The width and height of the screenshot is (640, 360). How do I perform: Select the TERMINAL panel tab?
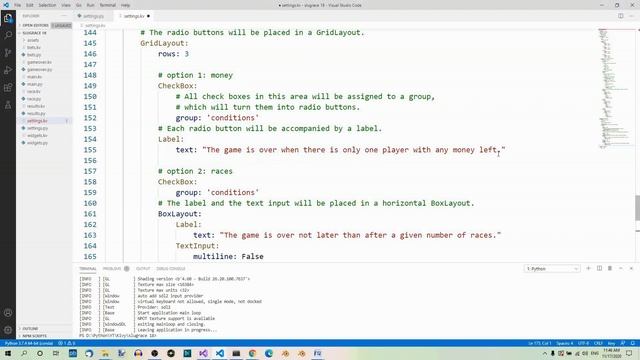coord(88,269)
